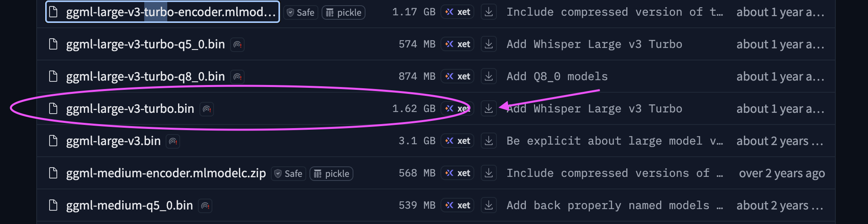Screen dimensions: 868x224
Task: Download ggml-large-v3-turbo-q8_0.bin file
Action: 488,77
